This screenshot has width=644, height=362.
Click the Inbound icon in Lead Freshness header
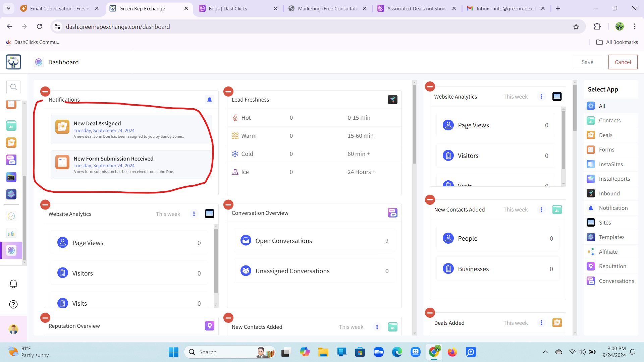[x=393, y=100]
